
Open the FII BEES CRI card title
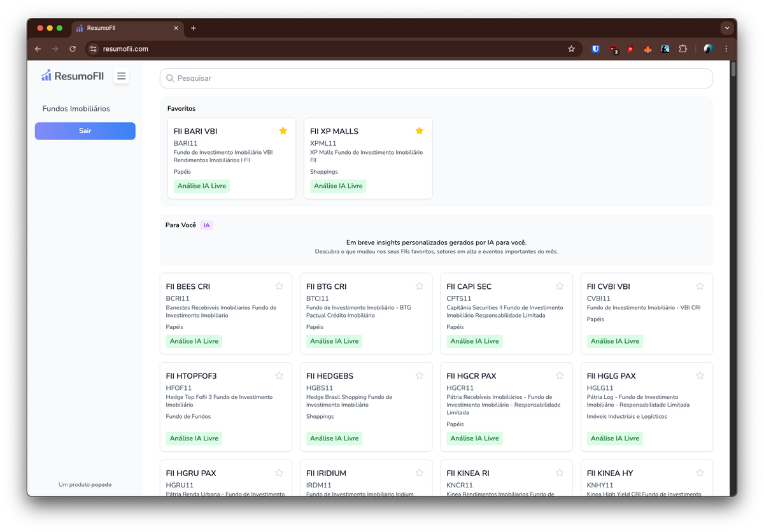point(188,286)
